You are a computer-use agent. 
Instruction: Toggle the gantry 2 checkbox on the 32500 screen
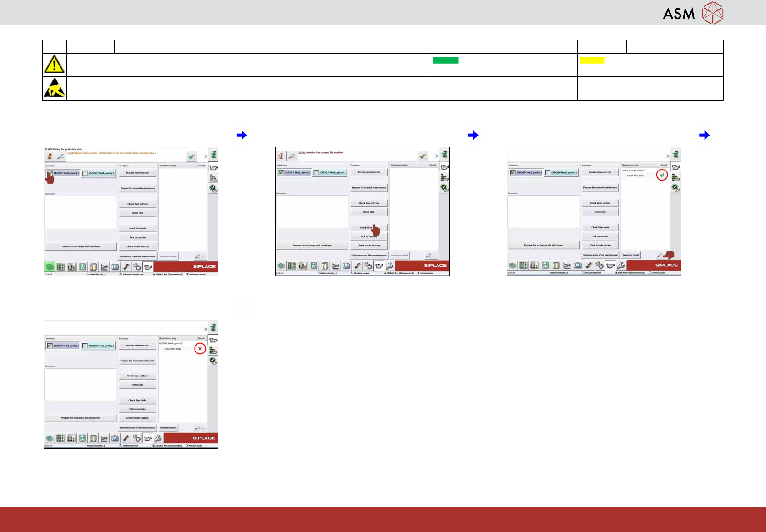coord(50,173)
